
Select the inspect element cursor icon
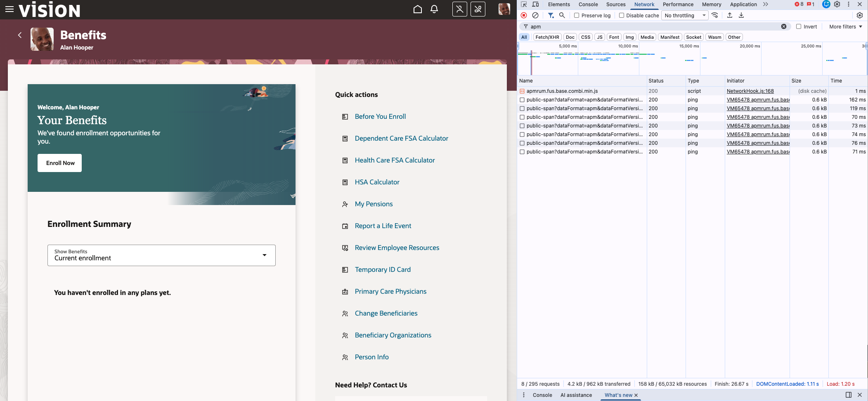pyautogui.click(x=523, y=4)
